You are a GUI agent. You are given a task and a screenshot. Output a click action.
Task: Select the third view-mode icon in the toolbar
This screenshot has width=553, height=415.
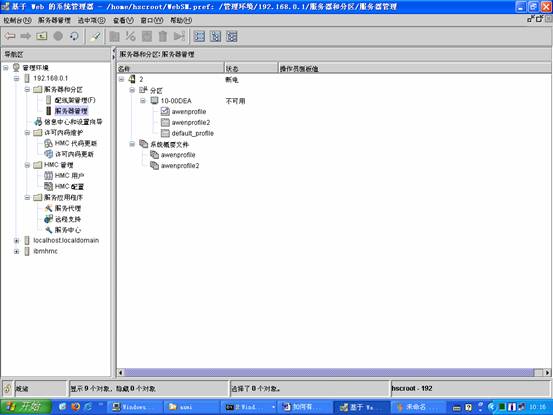[232, 36]
